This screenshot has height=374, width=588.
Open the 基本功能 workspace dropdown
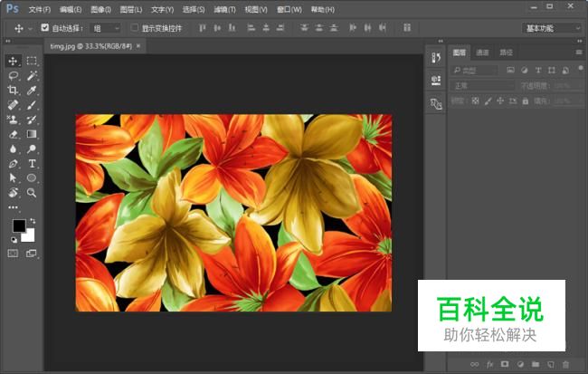(x=552, y=28)
